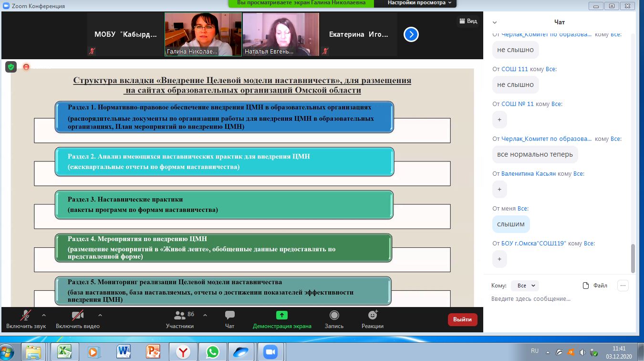
Task: Open WhatsApp from the taskbar
Action: click(213, 351)
